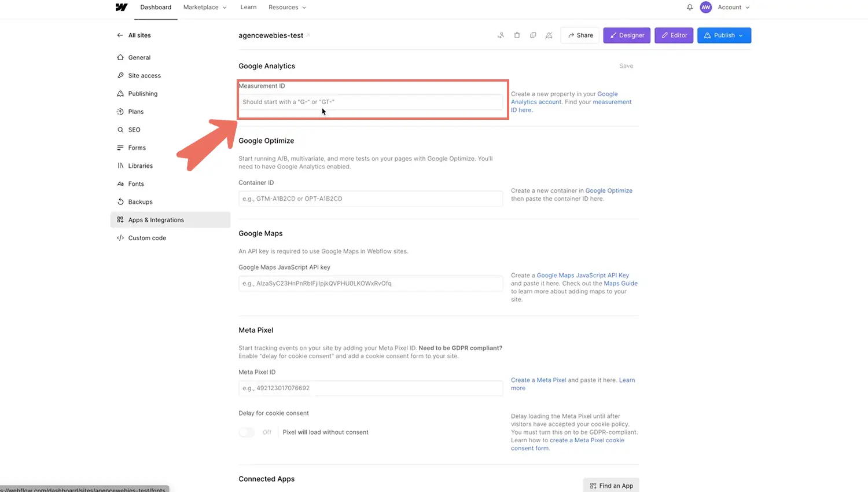Click the duplicate site icon
The height and width of the screenshot is (492, 868).
533,35
